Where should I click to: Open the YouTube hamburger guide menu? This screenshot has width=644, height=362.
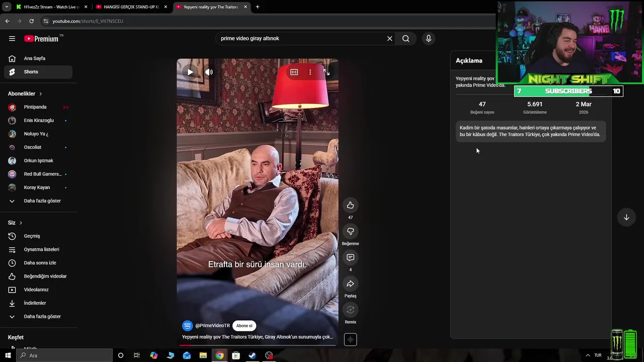(12, 39)
